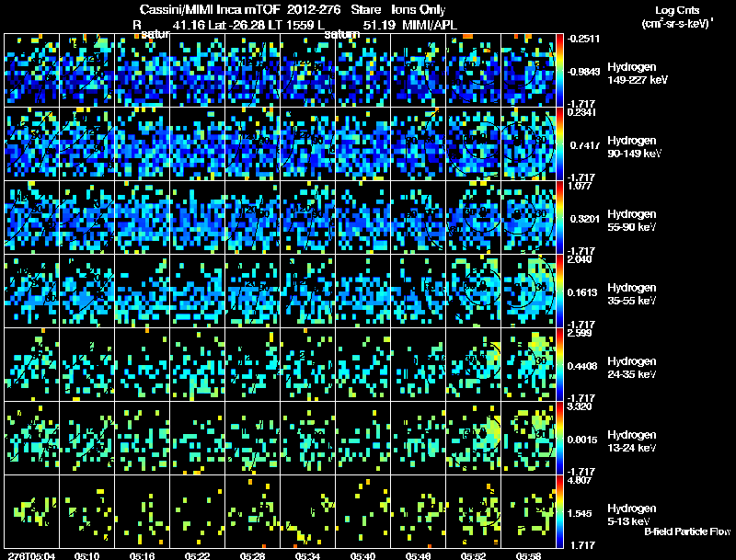Screen dimensions: 736x560
Task: Click the '2012-276' date in the title
Action: (314, 10)
